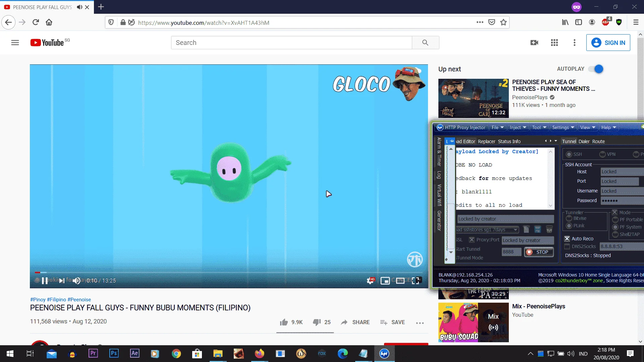Click the new file icon in HTTP Proxy Injector

click(x=526, y=230)
